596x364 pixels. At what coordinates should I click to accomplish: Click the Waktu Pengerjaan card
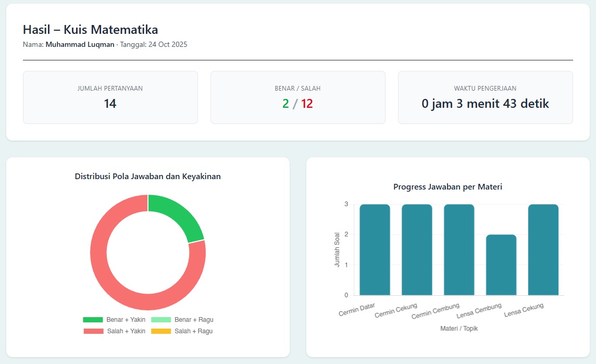pos(485,97)
